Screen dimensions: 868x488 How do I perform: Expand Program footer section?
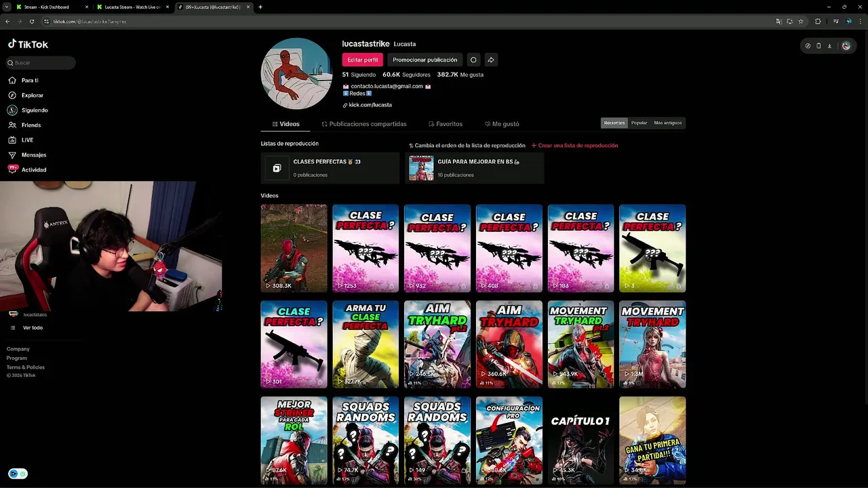tap(17, 358)
